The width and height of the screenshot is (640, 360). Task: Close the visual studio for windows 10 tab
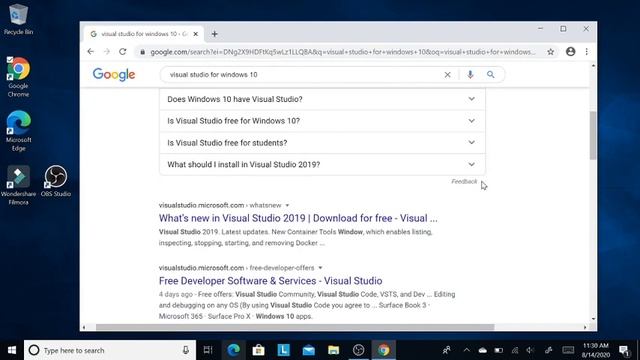pos(196,34)
